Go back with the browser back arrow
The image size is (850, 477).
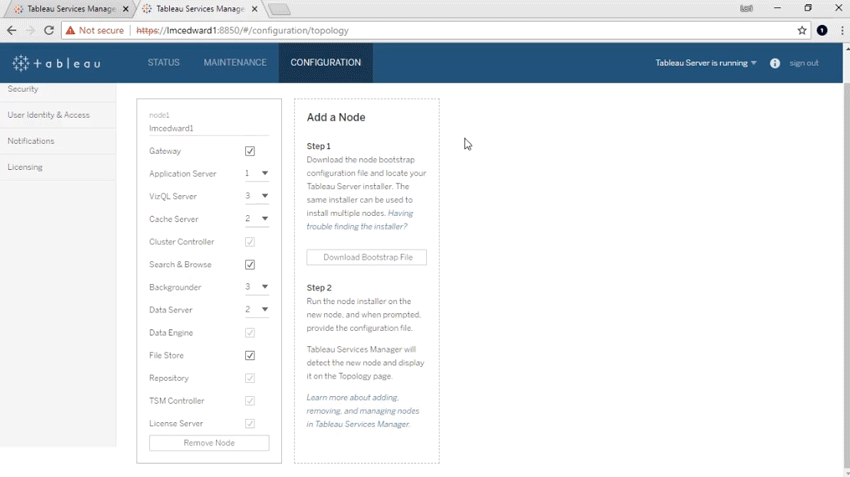pyautogui.click(x=12, y=31)
